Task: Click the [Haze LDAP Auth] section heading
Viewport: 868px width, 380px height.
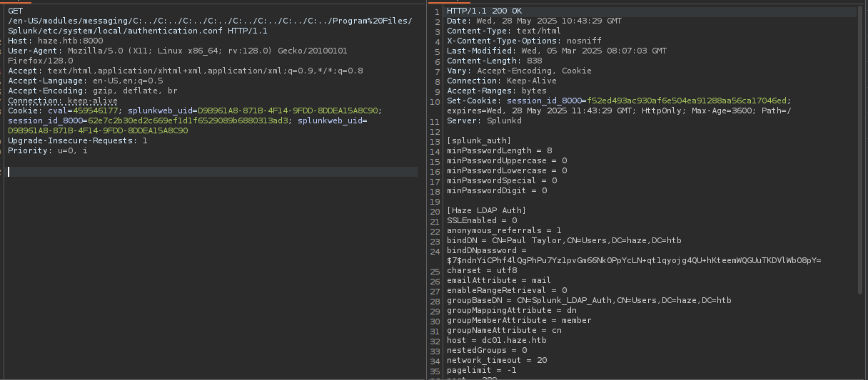Action: coord(487,211)
